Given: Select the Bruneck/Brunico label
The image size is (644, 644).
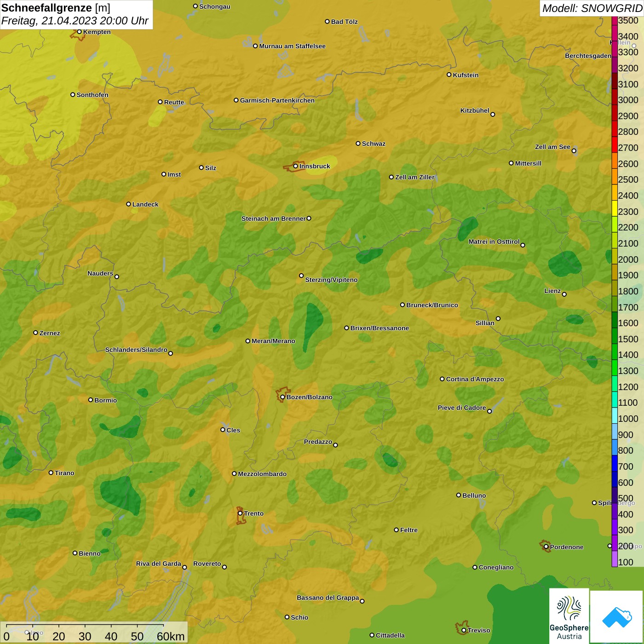Looking at the screenshot, I should click(432, 305).
